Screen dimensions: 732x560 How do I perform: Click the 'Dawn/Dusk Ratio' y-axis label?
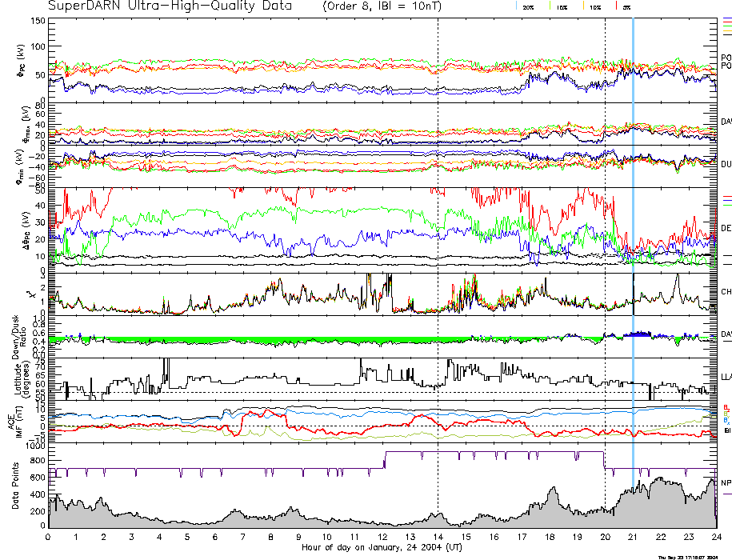[19, 337]
